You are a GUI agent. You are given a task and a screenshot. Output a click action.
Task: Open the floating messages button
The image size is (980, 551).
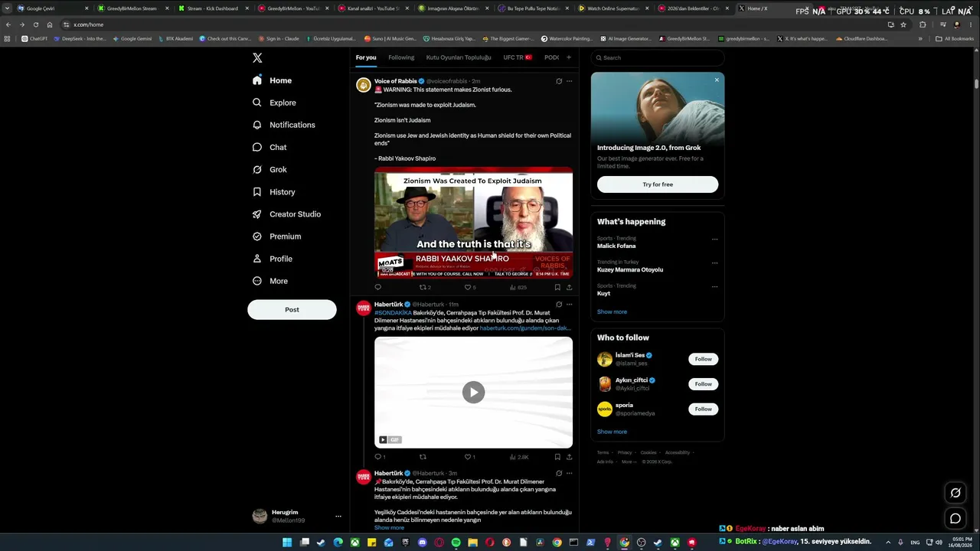(955, 518)
